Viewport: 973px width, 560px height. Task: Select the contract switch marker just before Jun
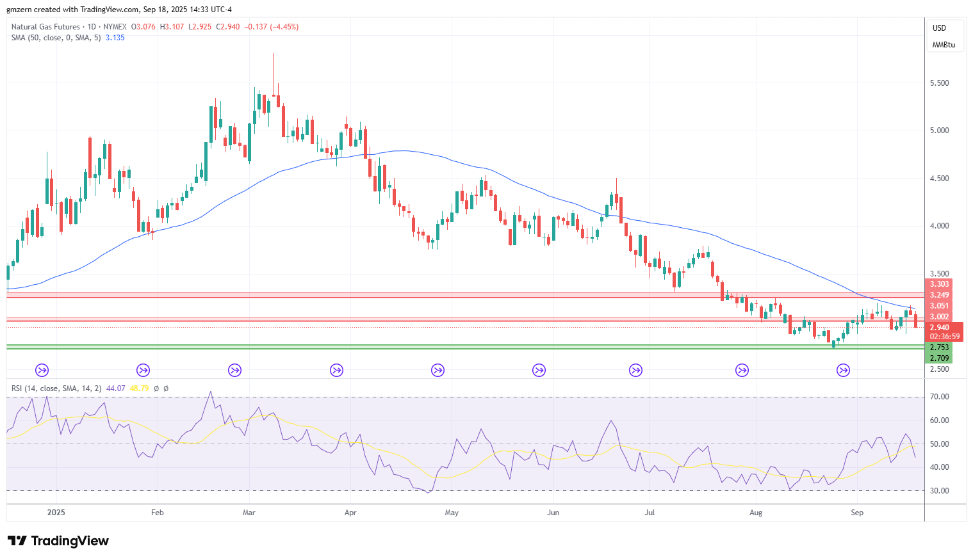539,370
